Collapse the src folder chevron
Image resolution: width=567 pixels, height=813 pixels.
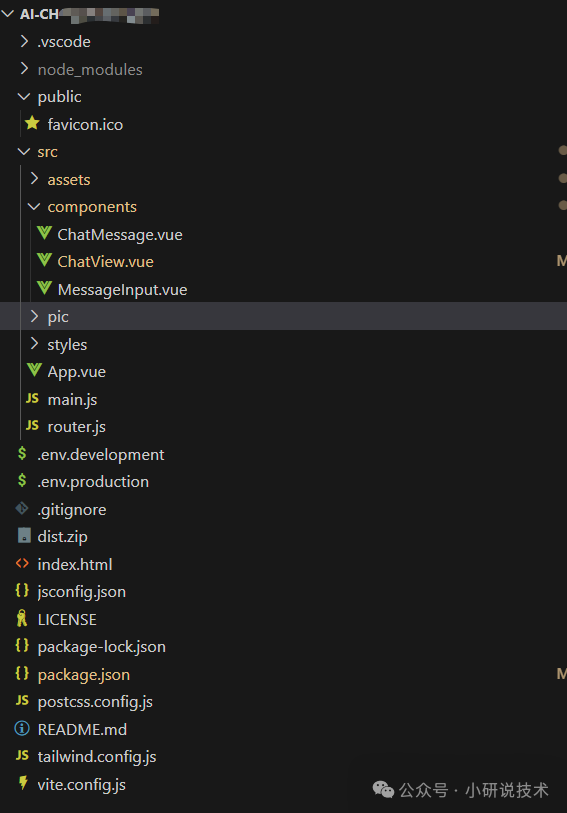23,151
